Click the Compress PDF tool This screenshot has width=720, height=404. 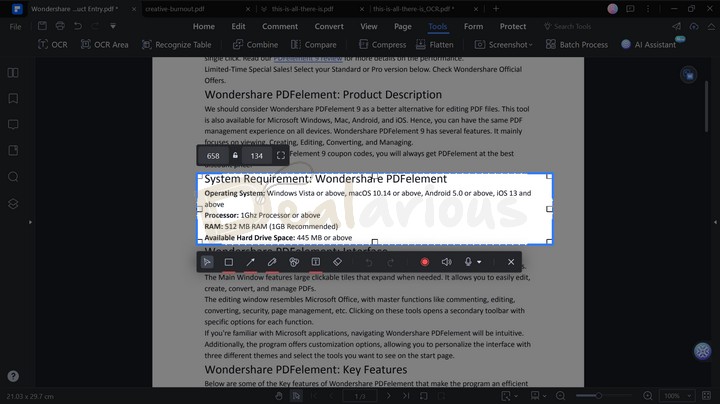click(382, 45)
